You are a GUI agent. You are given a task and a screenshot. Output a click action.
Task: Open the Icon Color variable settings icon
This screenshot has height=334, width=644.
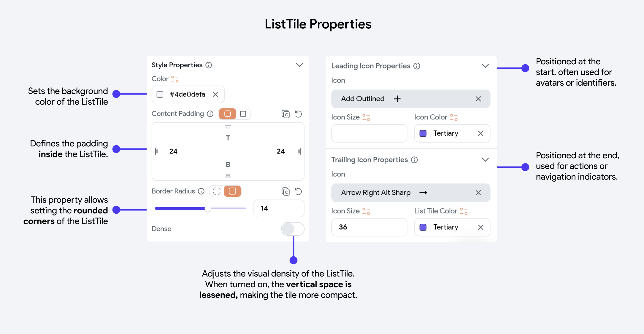pyautogui.click(x=454, y=117)
